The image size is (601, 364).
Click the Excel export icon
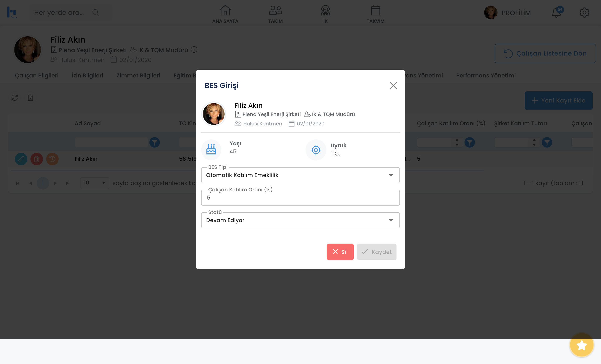click(30, 98)
